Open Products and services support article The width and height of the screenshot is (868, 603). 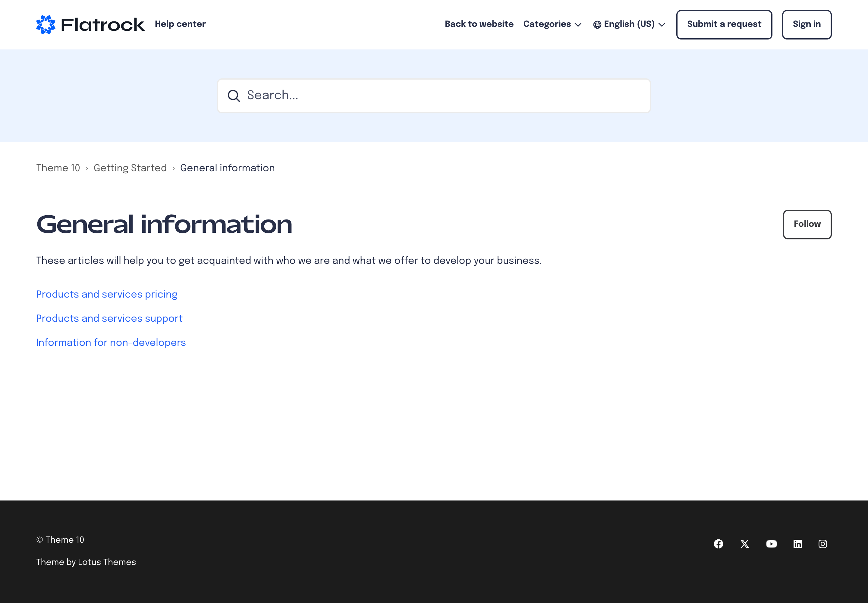[109, 318]
